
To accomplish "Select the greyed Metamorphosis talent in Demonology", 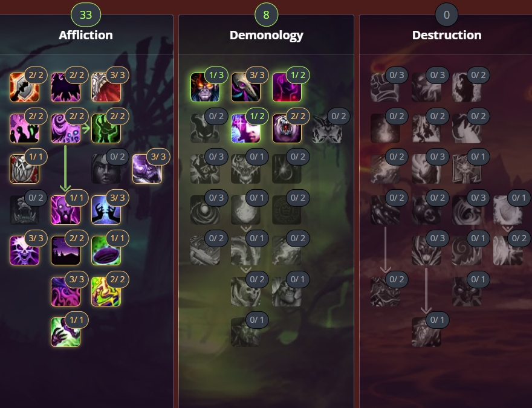I will 245,332.
